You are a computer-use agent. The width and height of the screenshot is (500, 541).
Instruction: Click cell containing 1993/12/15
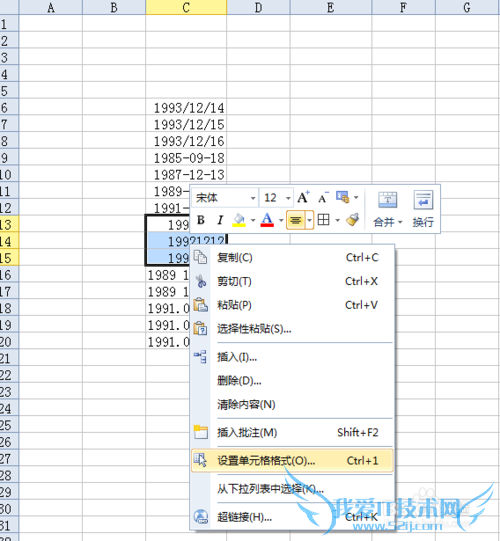pos(186,125)
